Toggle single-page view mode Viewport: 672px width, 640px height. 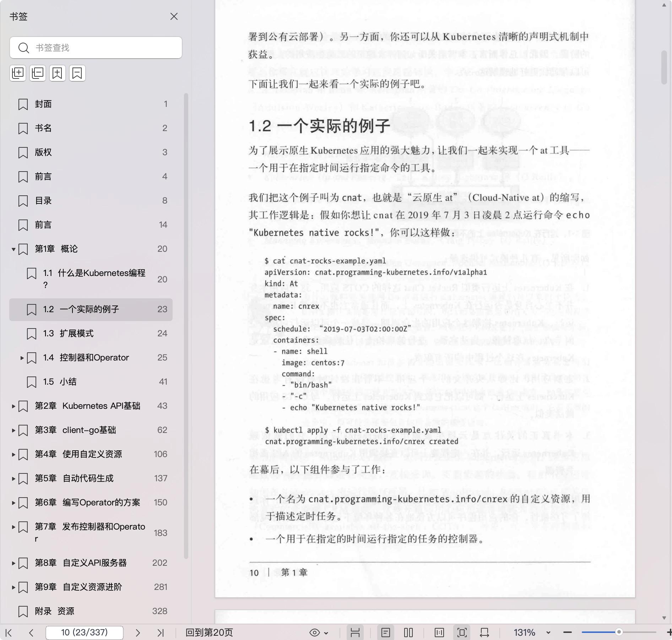(x=386, y=633)
